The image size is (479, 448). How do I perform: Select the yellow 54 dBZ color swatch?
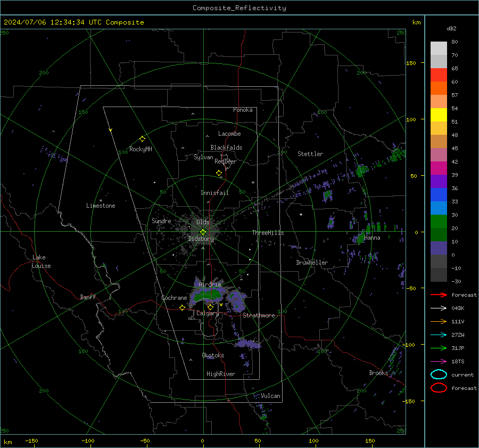click(439, 115)
